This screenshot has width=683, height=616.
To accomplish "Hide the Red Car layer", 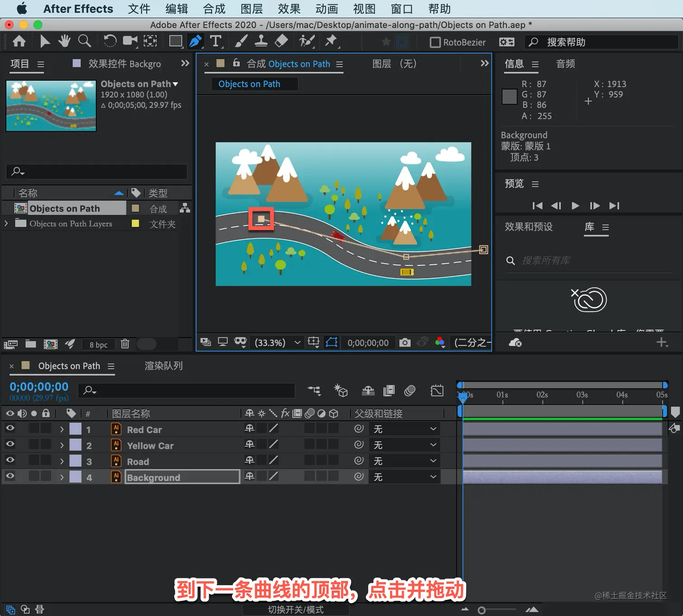I will coord(10,428).
